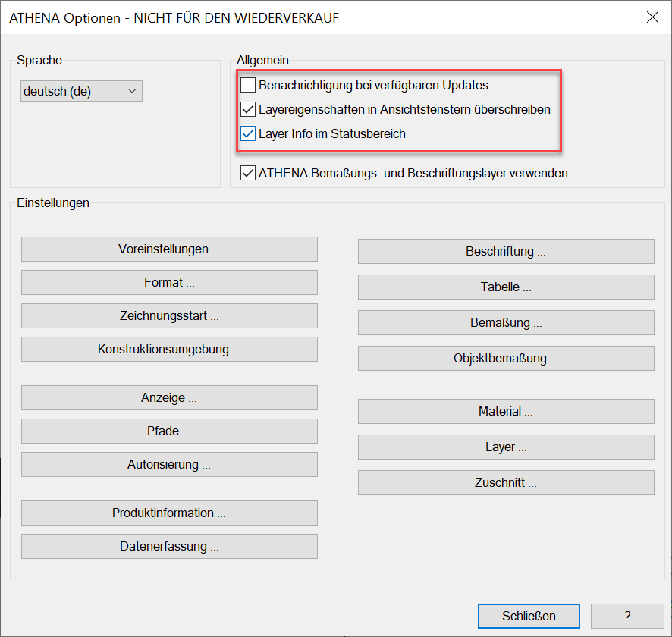Screen dimensions: 672x637
Task: Open the Sprache language dropdown
Action: [81, 91]
